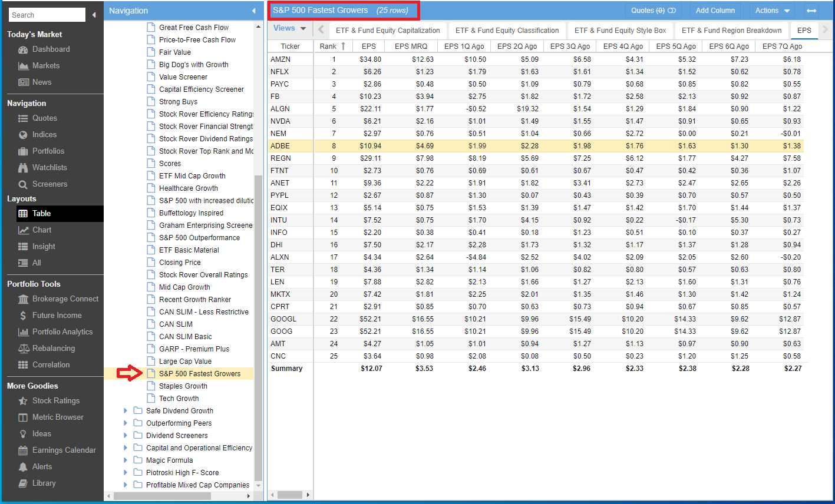The image size is (835, 504).
Task: Toggle the Quotes (0) switch
Action: [x=653, y=11]
